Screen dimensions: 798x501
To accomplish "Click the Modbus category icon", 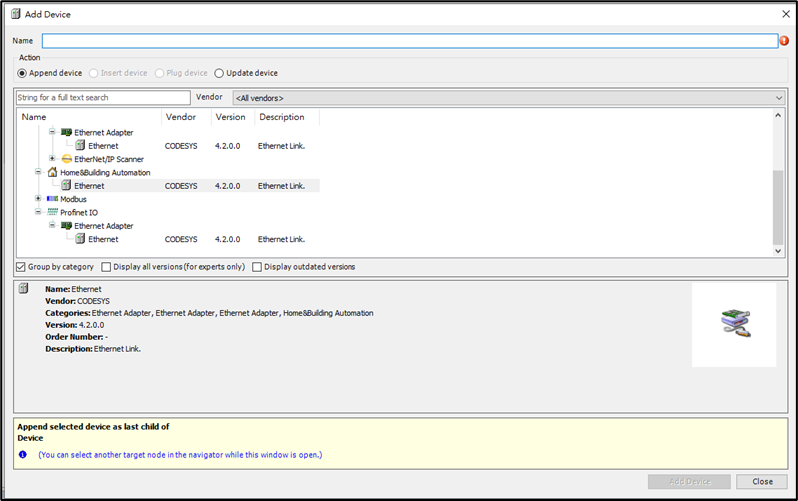I will 52,199.
